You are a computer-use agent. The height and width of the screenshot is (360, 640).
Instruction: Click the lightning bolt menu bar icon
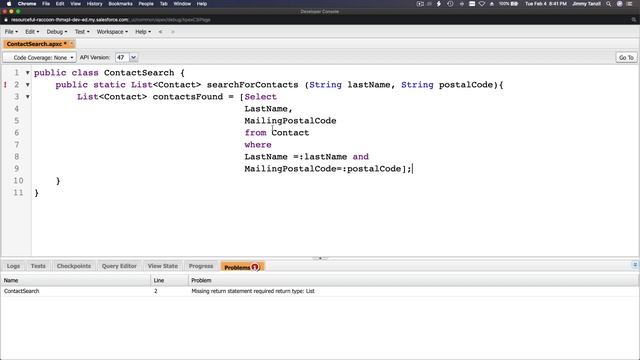[x=439, y=4]
